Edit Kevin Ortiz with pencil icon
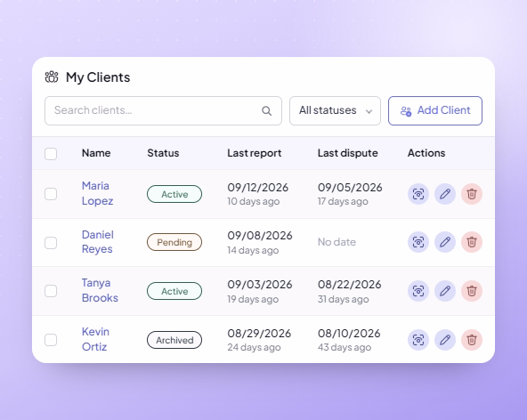This screenshot has height=420, width=527. pyautogui.click(x=445, y=340)
